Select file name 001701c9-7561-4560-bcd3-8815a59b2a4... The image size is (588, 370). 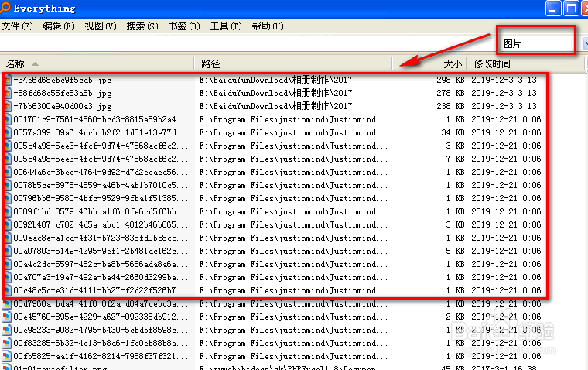[x=101, y=120]
